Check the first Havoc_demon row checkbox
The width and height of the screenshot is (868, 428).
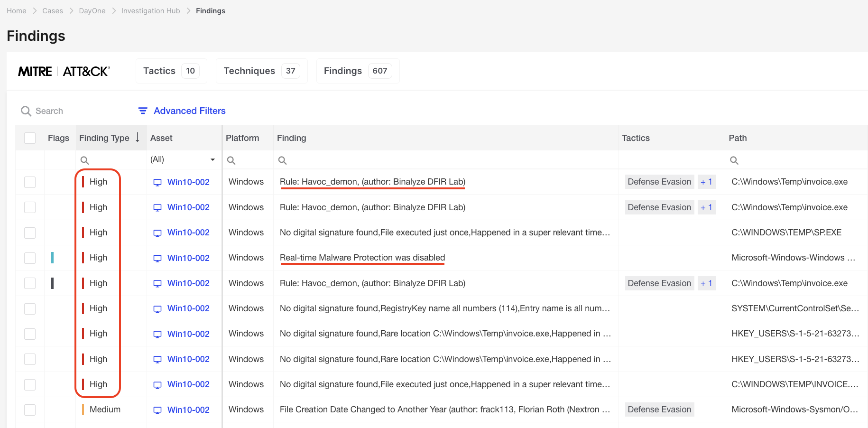[30, 182]
